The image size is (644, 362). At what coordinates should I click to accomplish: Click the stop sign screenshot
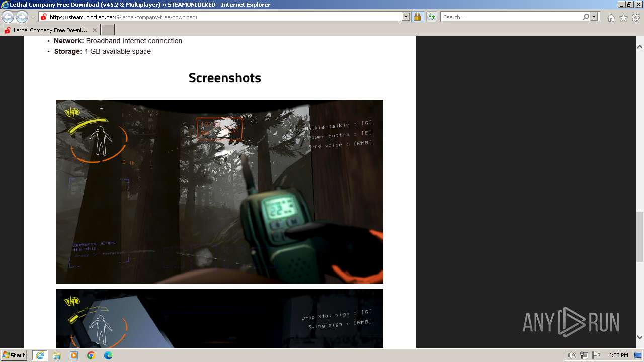(220, 318)
